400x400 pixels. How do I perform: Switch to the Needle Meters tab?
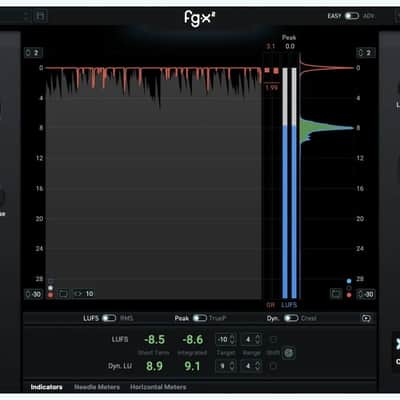pos(97,387)
